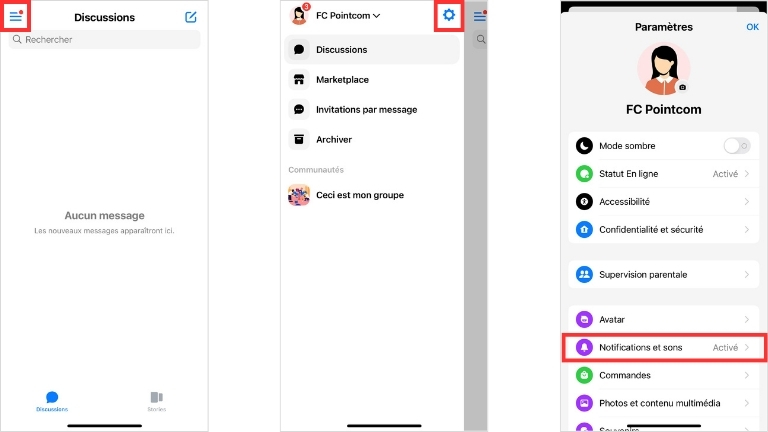The image size is (768, 432).
Task: Select Invitations par message menu item
Action: point(366,110)
